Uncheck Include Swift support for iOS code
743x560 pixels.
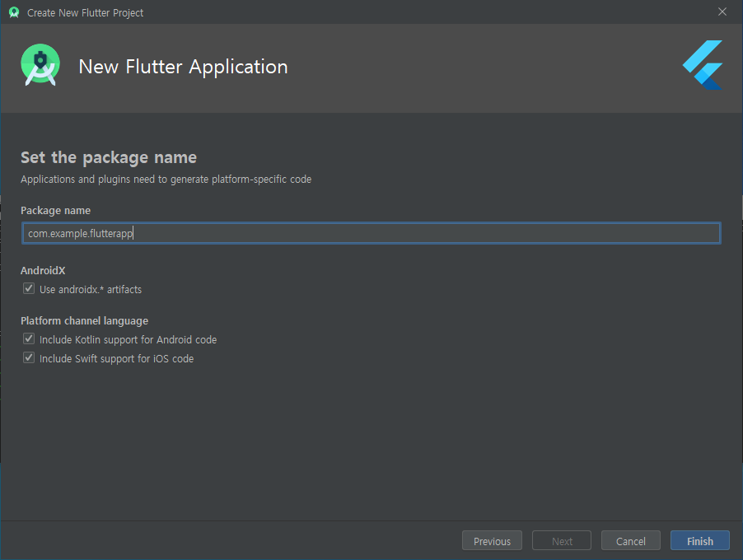[29, 357]
